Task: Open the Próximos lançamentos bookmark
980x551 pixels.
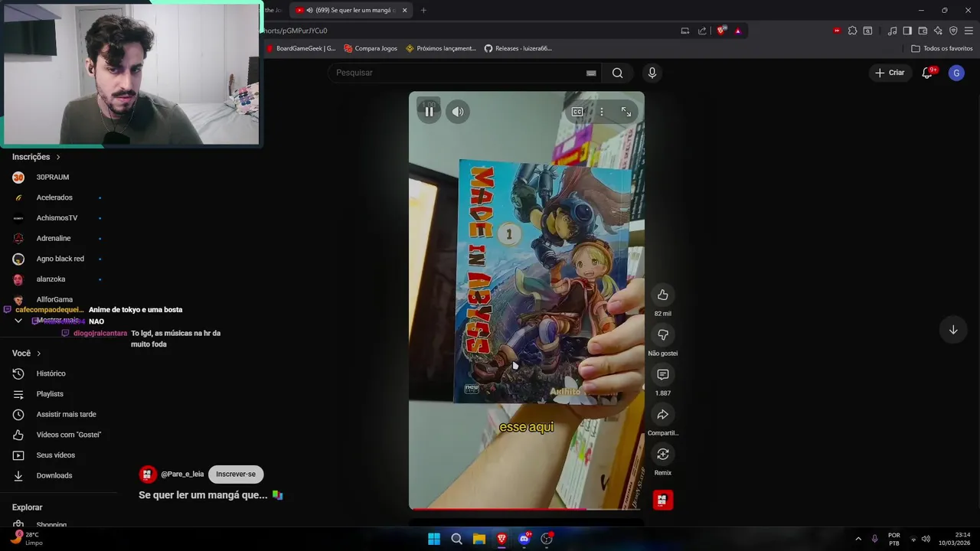Action: pos(441,48)
